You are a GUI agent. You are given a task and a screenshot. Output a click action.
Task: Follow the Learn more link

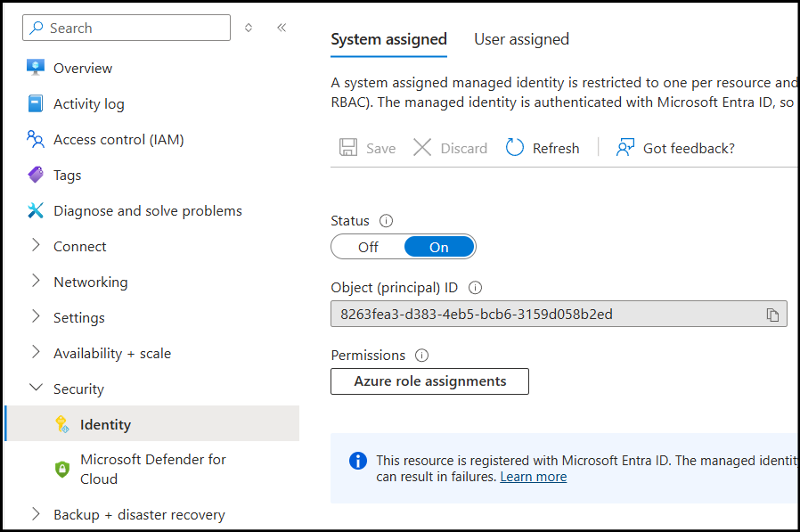533,477
